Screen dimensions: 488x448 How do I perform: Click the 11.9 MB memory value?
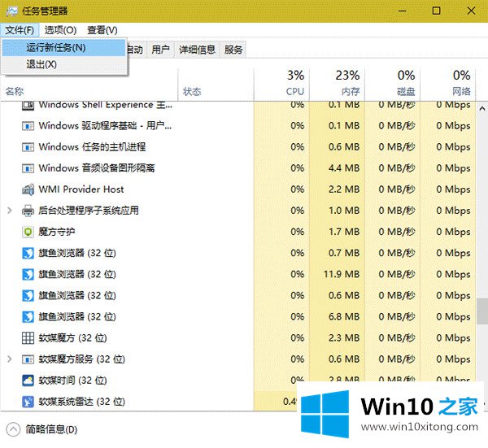(x=342, y=274)
